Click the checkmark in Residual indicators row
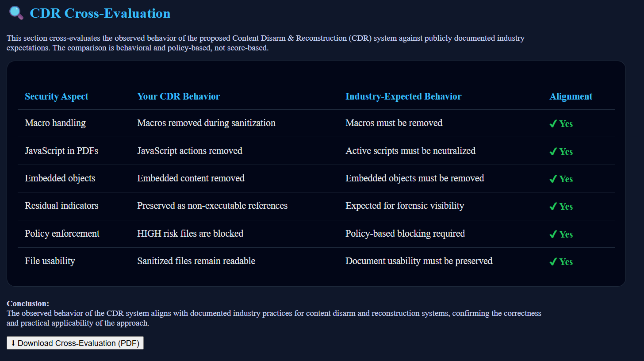Image resolution: width=644 pixels, height=361 pixels. point(553,207)
